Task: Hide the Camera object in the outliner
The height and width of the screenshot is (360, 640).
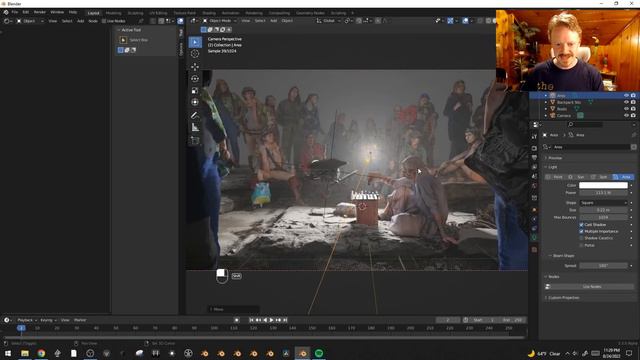Action: pos(626,116)
